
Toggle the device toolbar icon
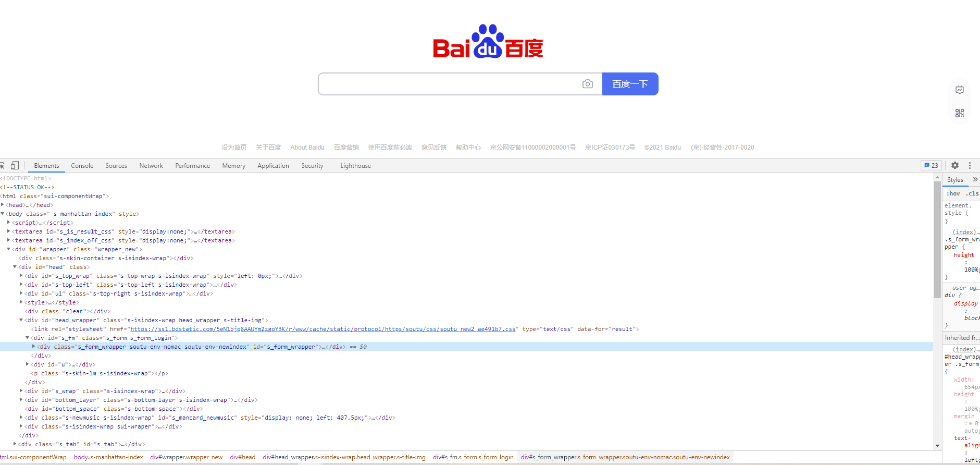pyautogui.click(x=15, y=165)
